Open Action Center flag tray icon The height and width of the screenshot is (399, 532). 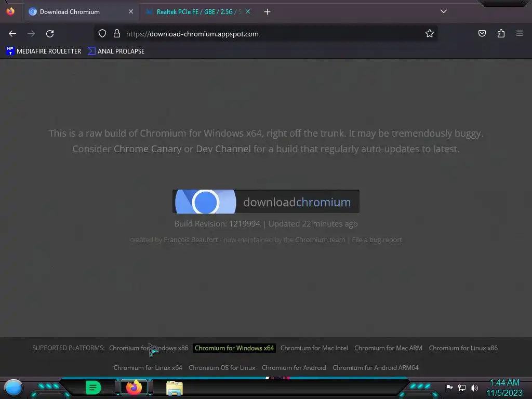(x=449, y=388)
